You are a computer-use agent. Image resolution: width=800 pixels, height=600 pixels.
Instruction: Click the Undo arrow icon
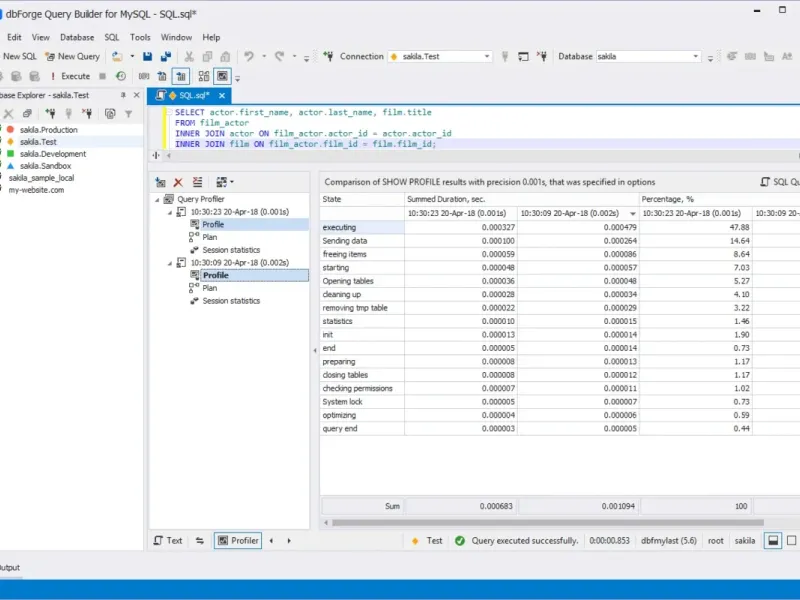(x=249, y=56)
